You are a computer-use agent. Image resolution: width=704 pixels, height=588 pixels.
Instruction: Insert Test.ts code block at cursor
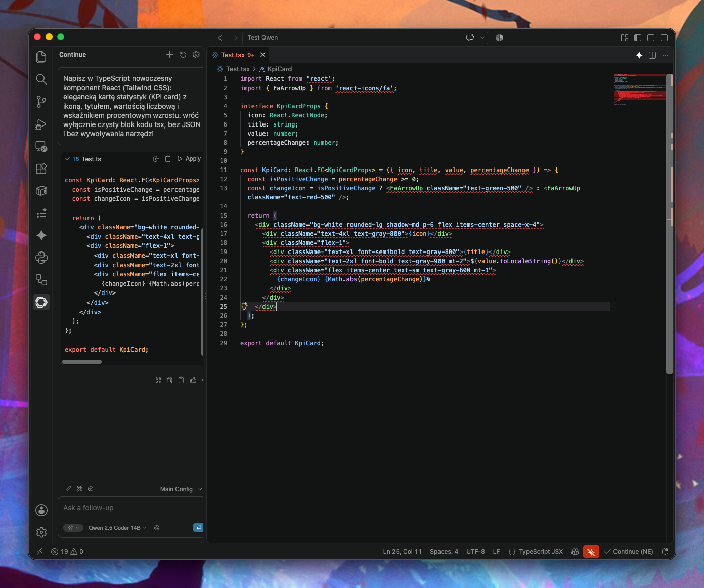(x=156, y=159)
